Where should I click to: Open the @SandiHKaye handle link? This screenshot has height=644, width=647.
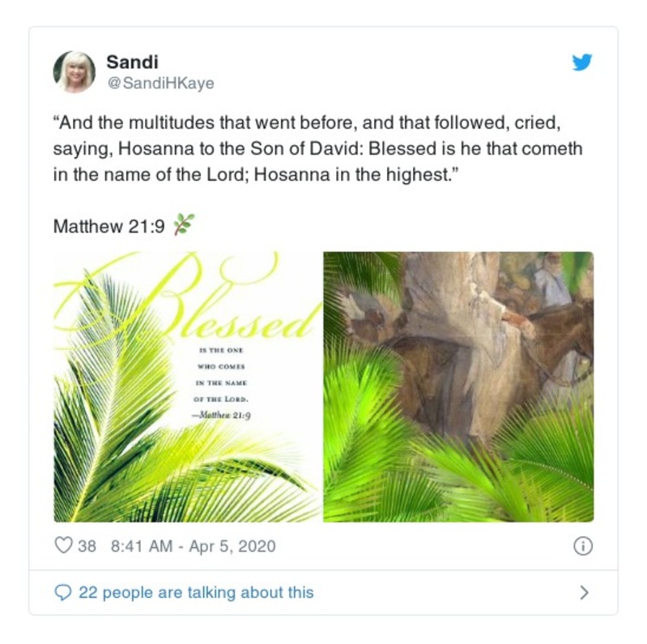(x=160, y=83)
